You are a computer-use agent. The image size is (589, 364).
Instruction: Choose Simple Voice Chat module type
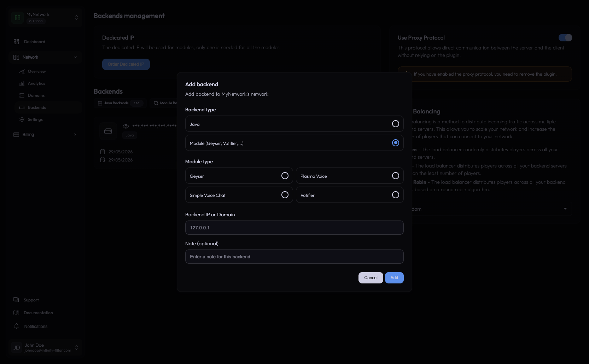[239, 195]
